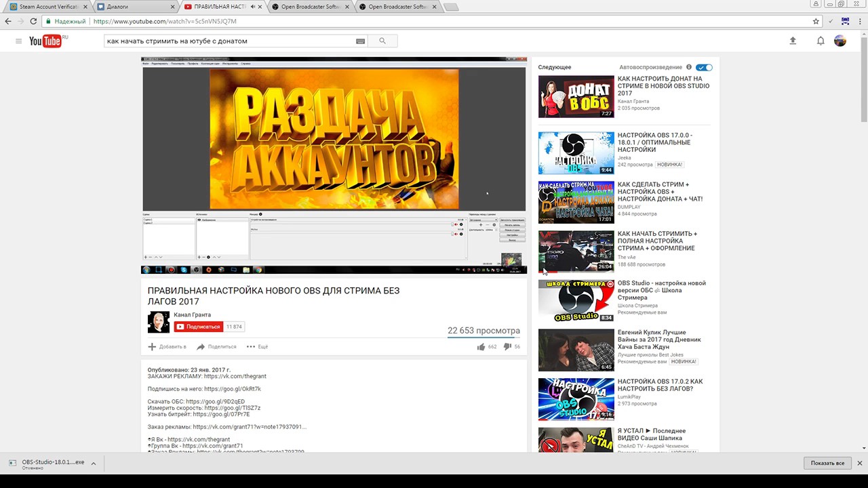
Task: Open the Канал Гранта channel link
Action: pos(192,315)
